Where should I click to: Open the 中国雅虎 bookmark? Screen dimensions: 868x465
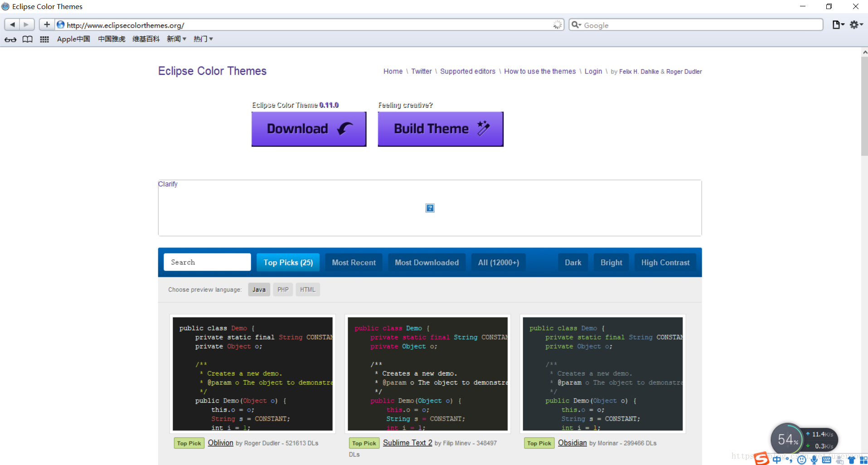coord(112,39)
